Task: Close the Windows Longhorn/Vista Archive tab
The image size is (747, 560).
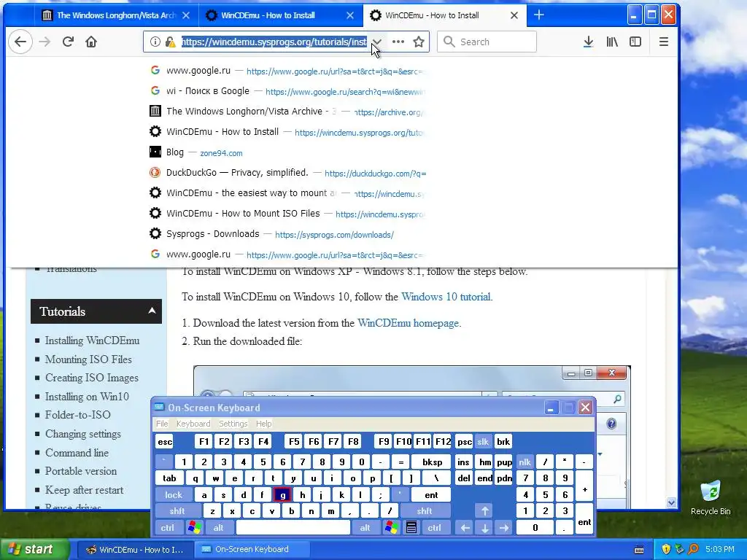Action: 186,15
